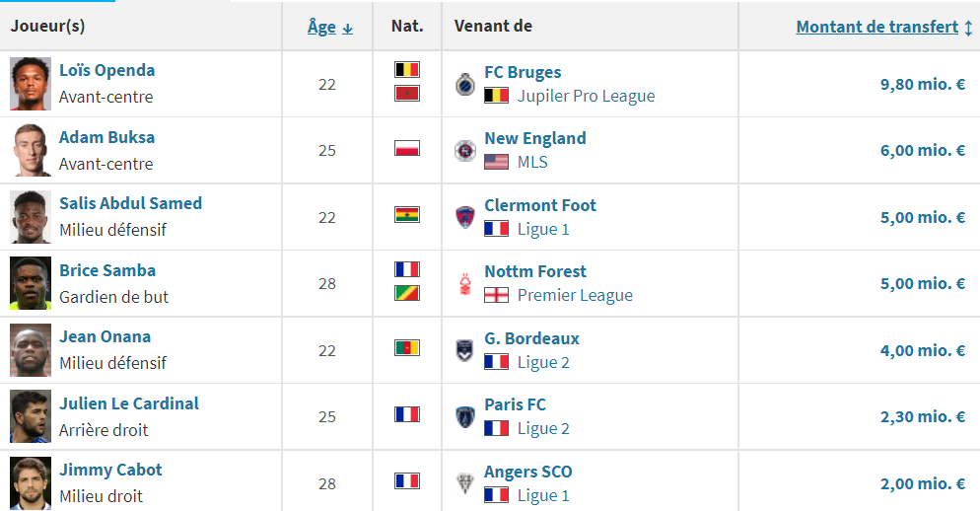Click the Girondins Bordeaux crest icon
This screenshot has height=511, width=980.
click(464, 350)
